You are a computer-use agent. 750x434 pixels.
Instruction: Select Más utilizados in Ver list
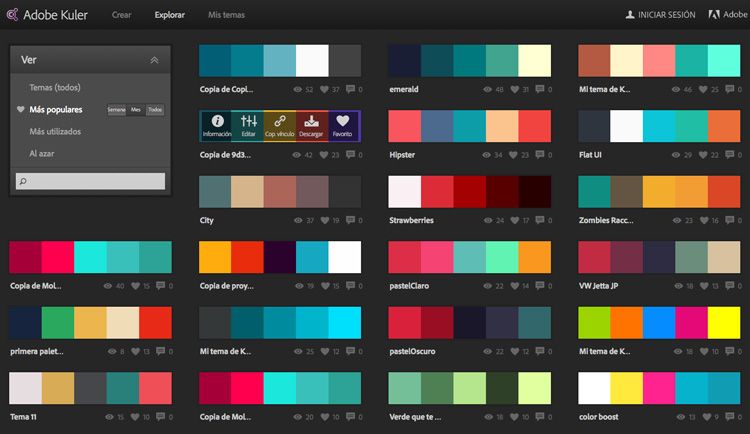pos(55,132)
